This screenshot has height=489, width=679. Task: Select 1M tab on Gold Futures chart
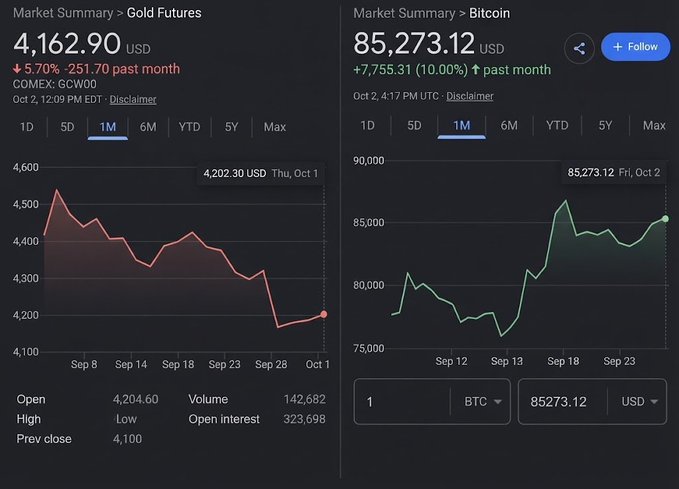(x=108, y=127)
